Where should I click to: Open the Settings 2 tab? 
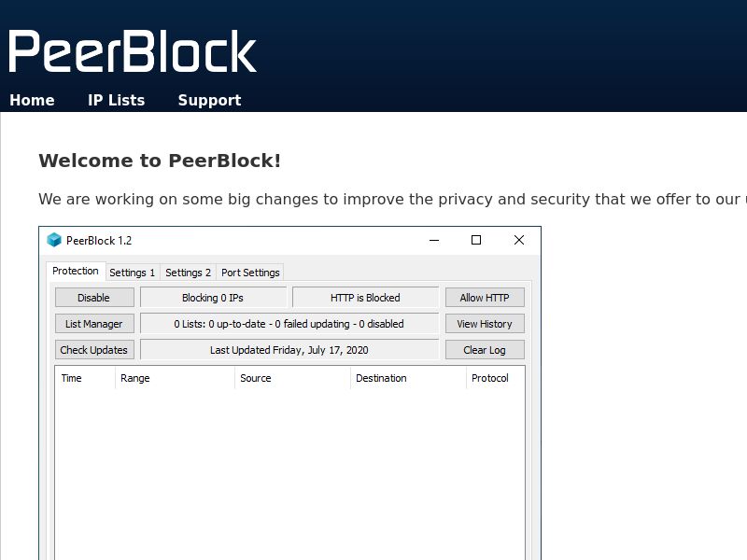click(188, 273)
